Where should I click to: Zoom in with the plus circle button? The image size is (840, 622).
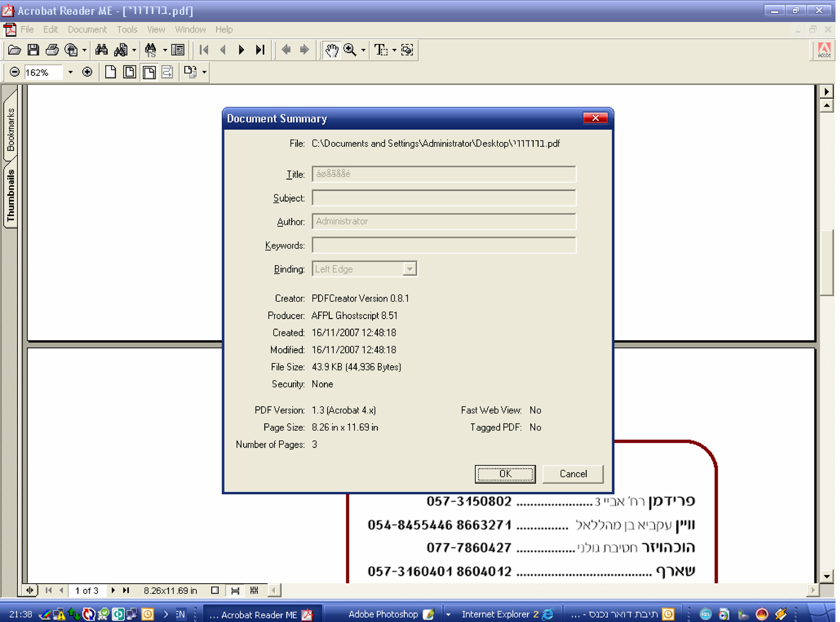(x=87, y=72)
